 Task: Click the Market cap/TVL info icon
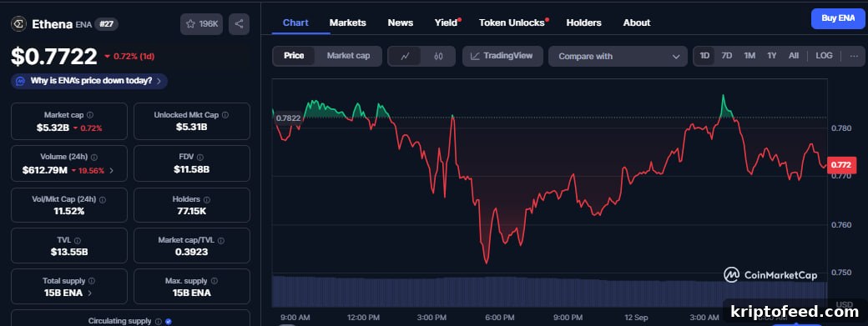pos(221,240)
